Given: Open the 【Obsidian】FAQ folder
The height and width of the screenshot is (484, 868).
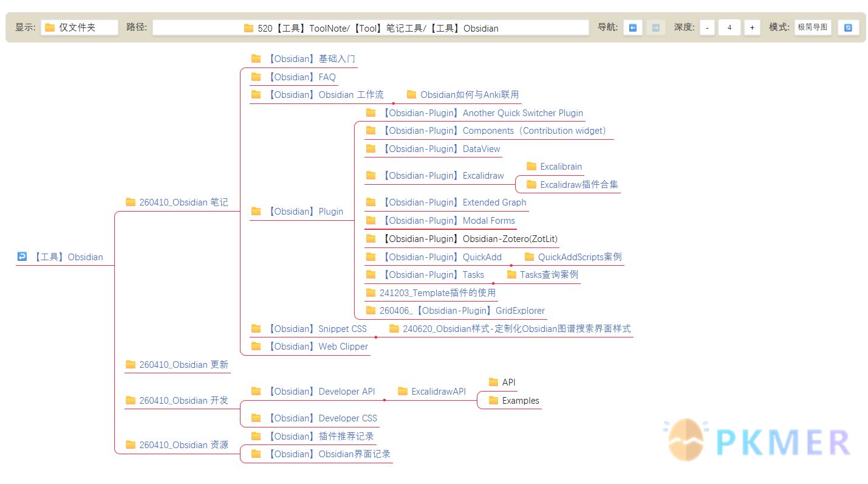Looking at the screenshot, I should tap(301, 77).
